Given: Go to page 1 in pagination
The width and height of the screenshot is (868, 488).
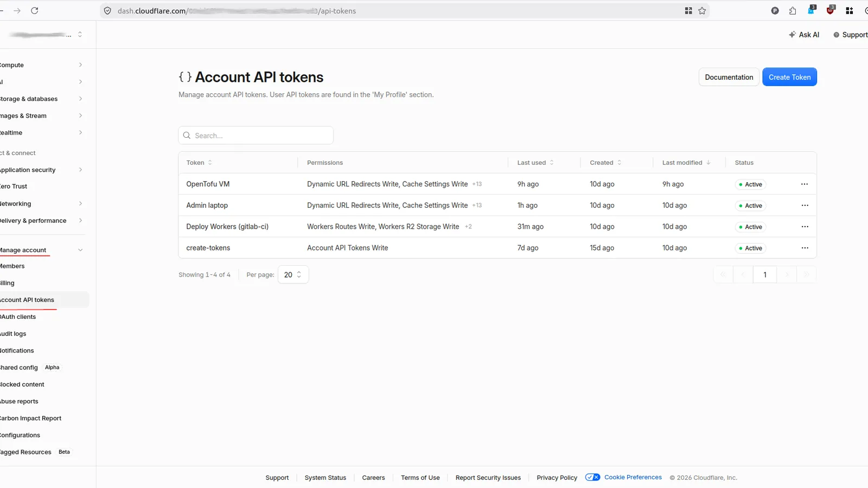Looking at the screenshot, I should [765, 275].
